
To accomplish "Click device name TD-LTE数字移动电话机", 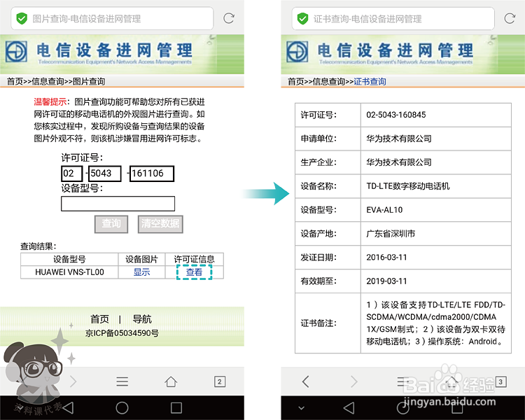I will point(408,186).
